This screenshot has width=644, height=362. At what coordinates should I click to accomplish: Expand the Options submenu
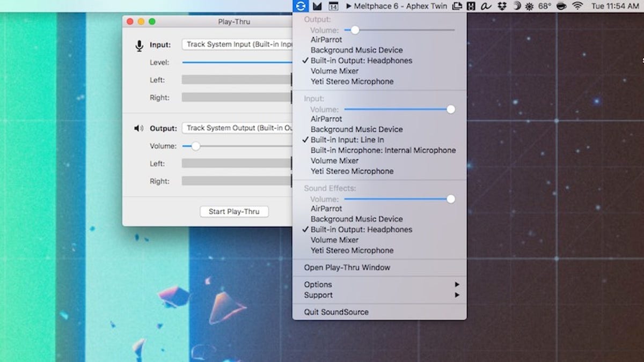coord(379,285)
